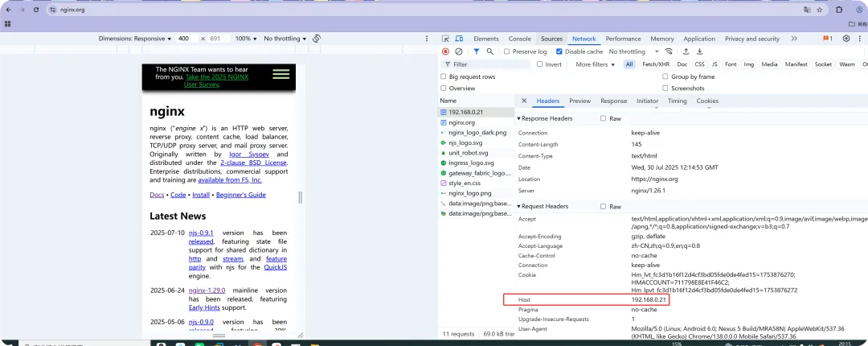Enable Big request rows checkbox
Screen dimensions: 868x346
(x=443, y=76)
